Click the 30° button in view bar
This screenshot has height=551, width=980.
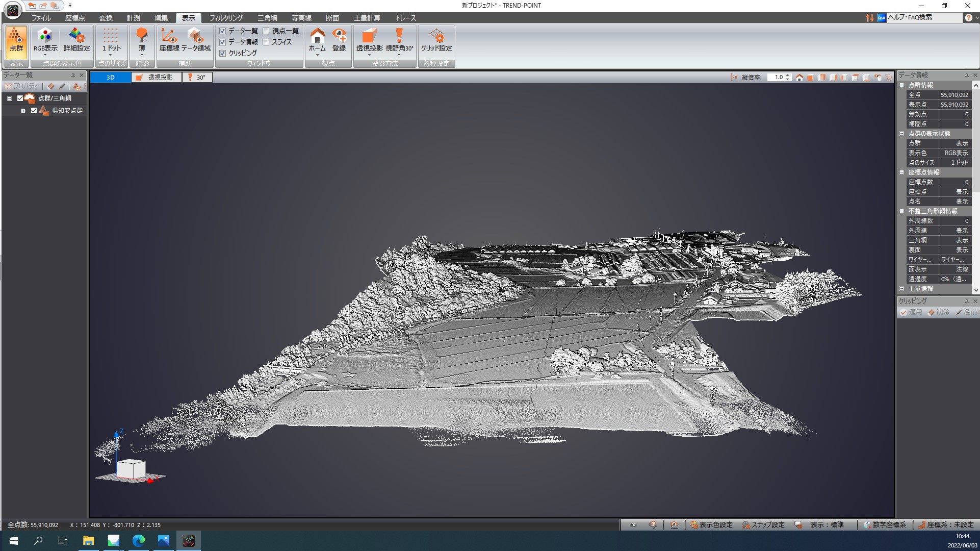pyautogui.click(x=197, y=78)
